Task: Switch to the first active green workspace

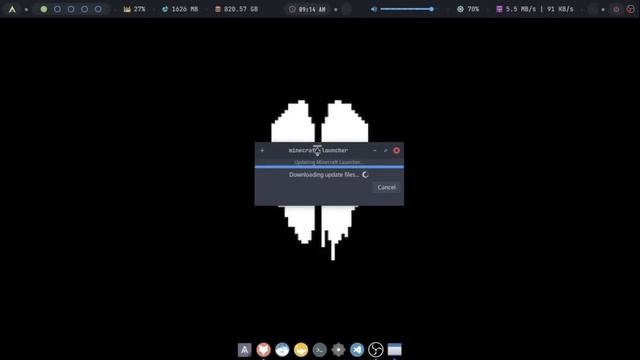Action: [x=44, y=9]
